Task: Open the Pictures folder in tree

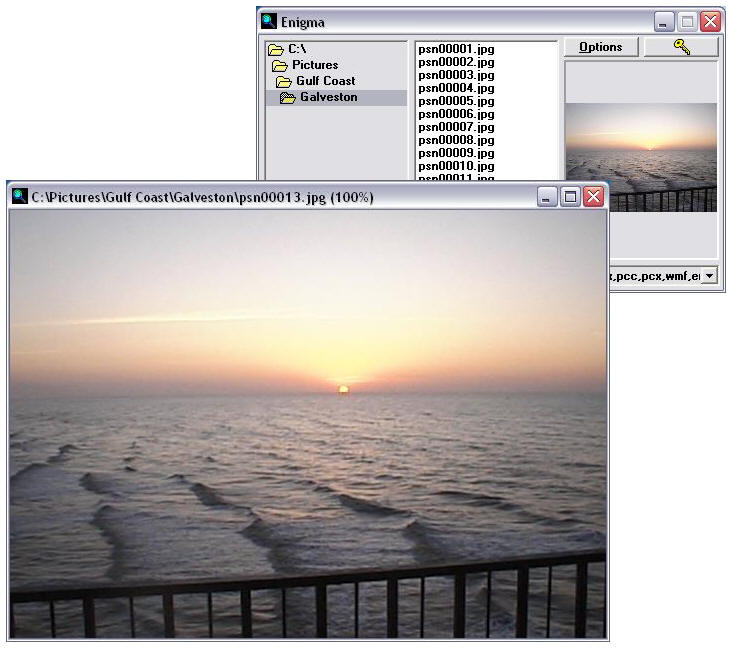Action: tap(336, 65)
